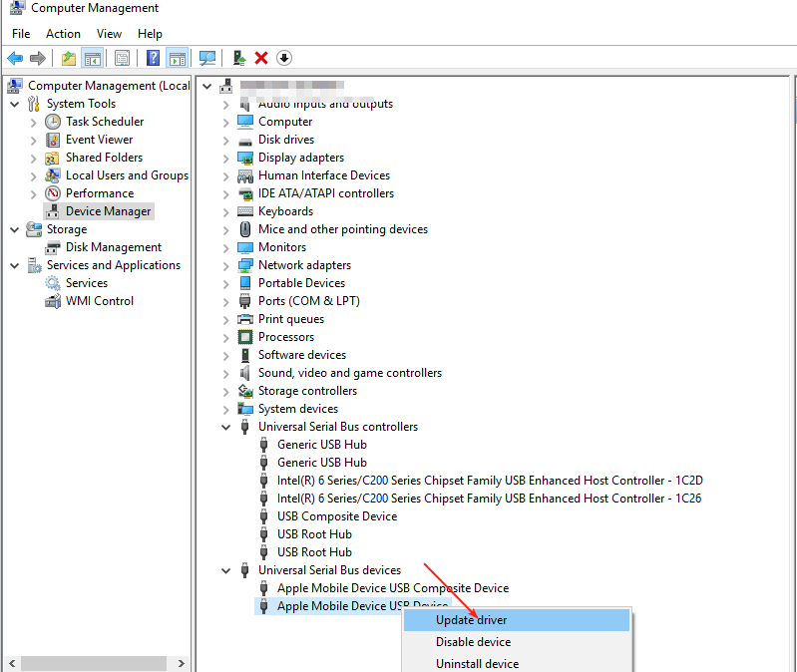The width and height of the screenshot is (797, 672).
Task: Click the Properties toolbar icon
Action: click(122, 59)
